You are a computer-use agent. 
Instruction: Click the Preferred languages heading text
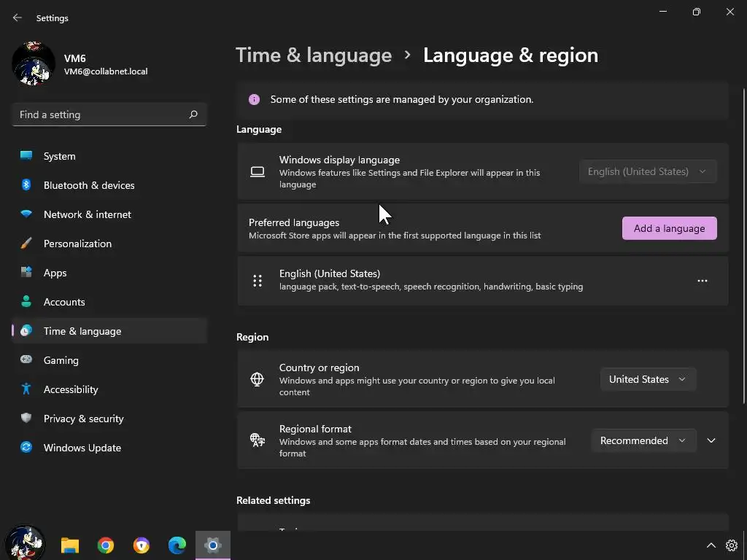click(x=294, y=222)
